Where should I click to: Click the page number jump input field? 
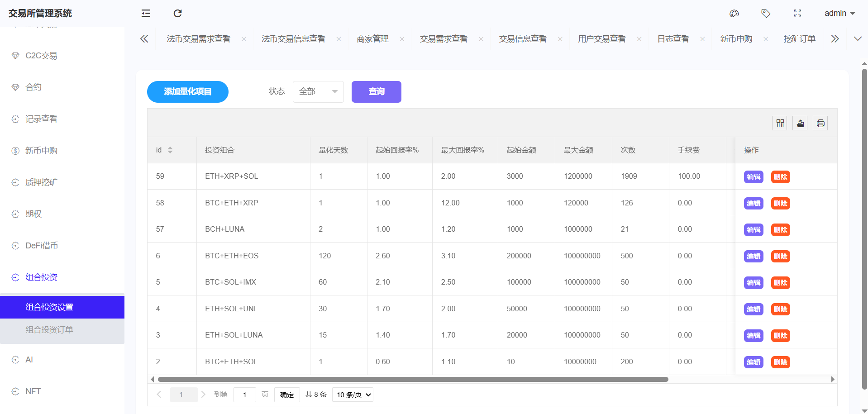pos(244,395)
